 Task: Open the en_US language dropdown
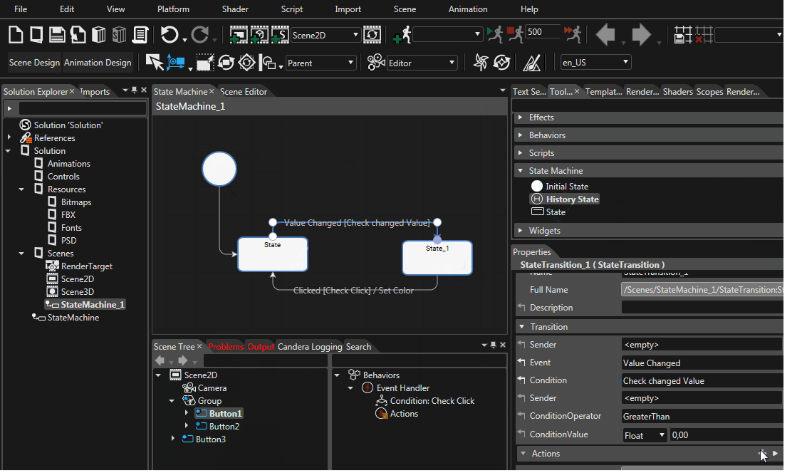[625, 62]
